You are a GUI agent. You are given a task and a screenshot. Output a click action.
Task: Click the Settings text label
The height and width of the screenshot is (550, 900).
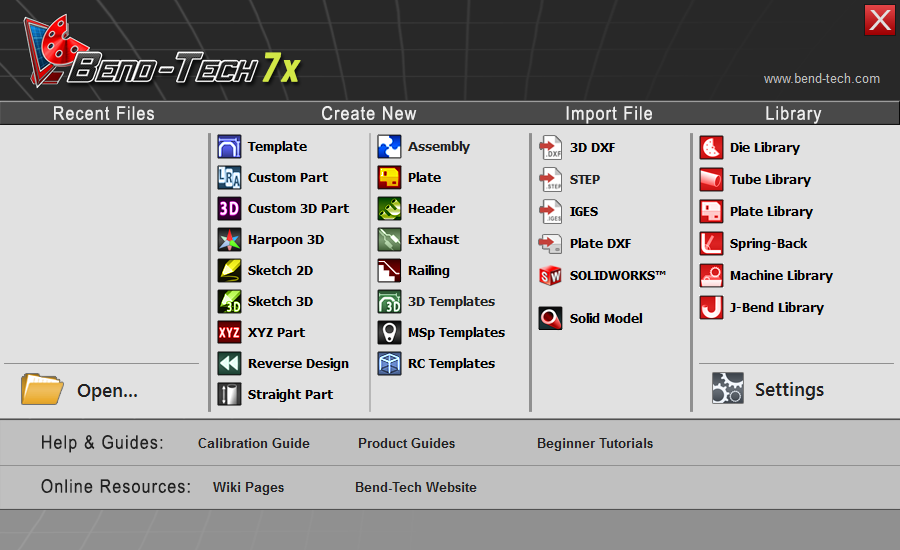click(x=789, y=390)
